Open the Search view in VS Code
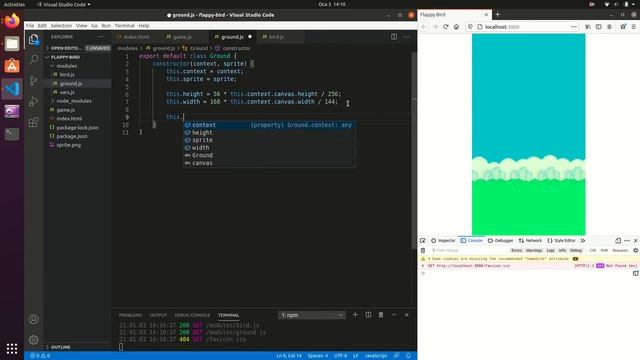The height and width of the screenshot is (360, 640). pos(33,60)
